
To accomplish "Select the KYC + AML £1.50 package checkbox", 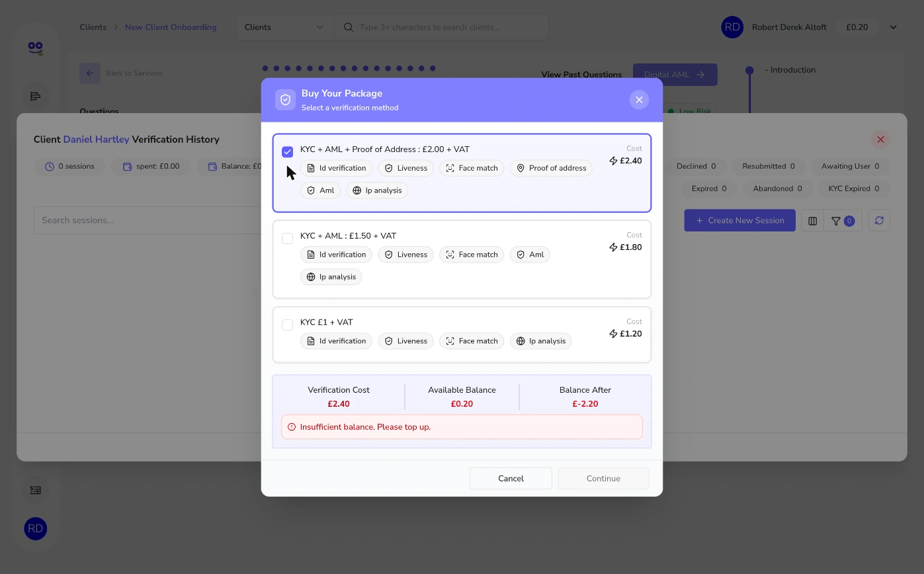I will coord(287,239).
